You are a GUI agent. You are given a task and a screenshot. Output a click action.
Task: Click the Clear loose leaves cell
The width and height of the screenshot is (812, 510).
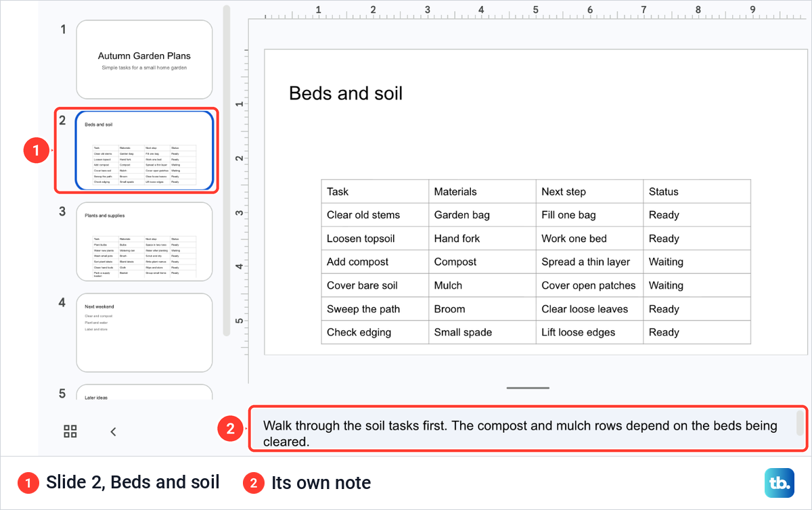click(x=589, y=309)
